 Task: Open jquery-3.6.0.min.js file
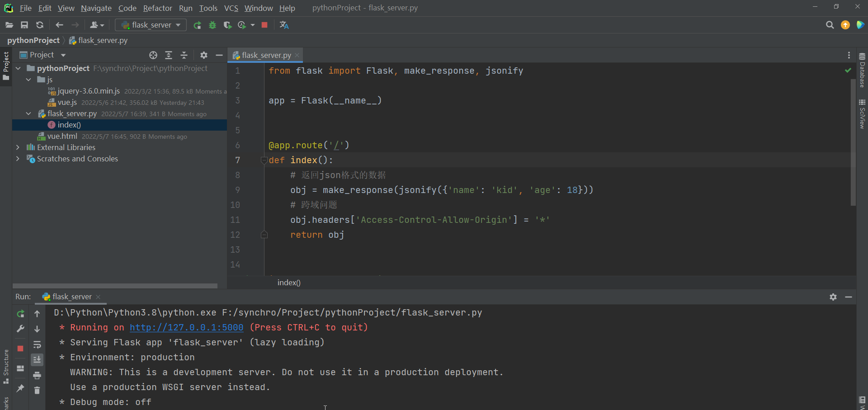(89, 91)
